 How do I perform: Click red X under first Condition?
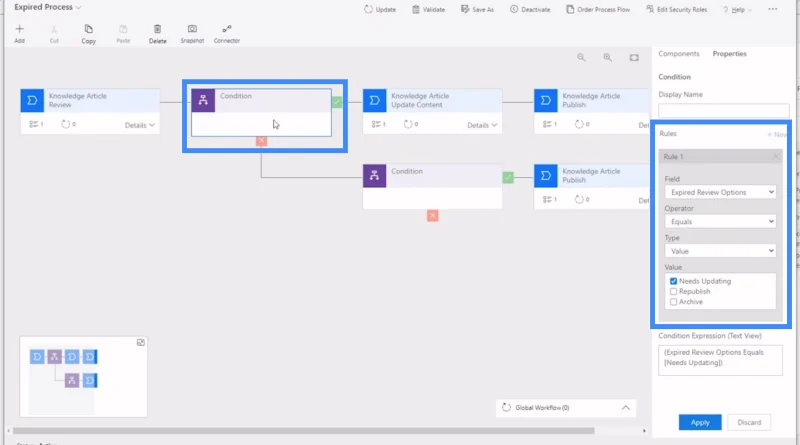point(261,141)
